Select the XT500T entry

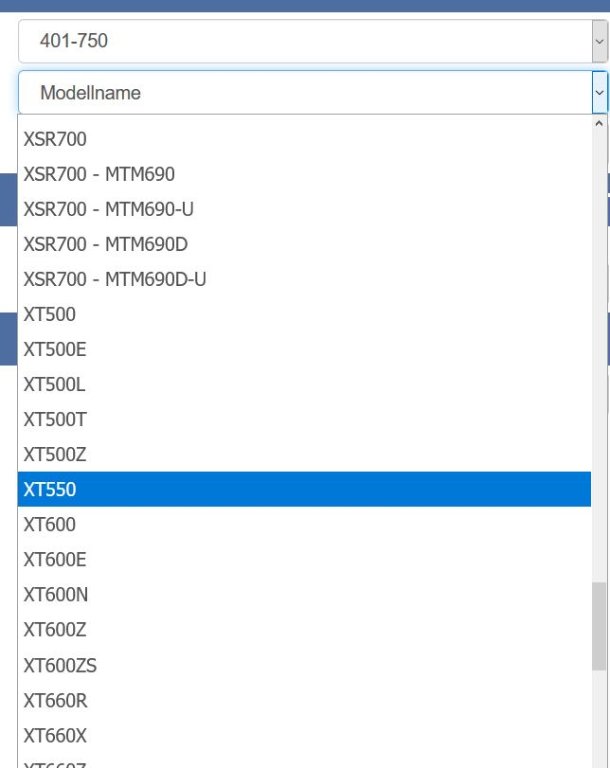point(304,419)
